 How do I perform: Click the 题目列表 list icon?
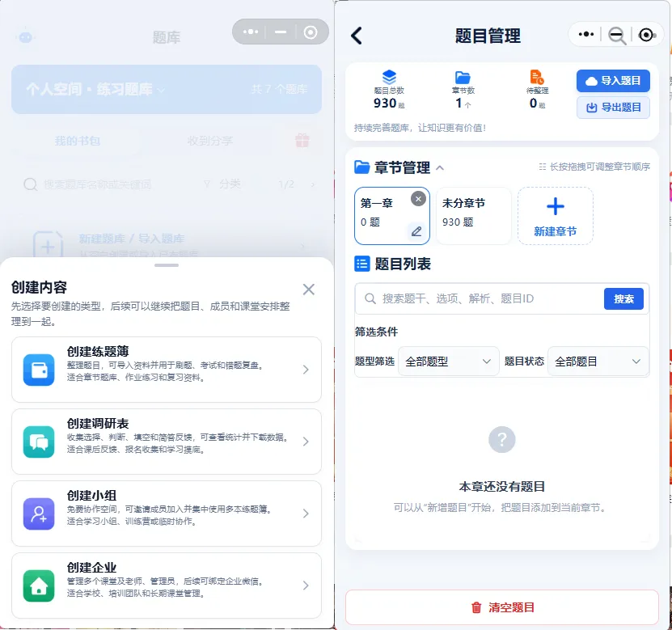(x=361, y=264)
